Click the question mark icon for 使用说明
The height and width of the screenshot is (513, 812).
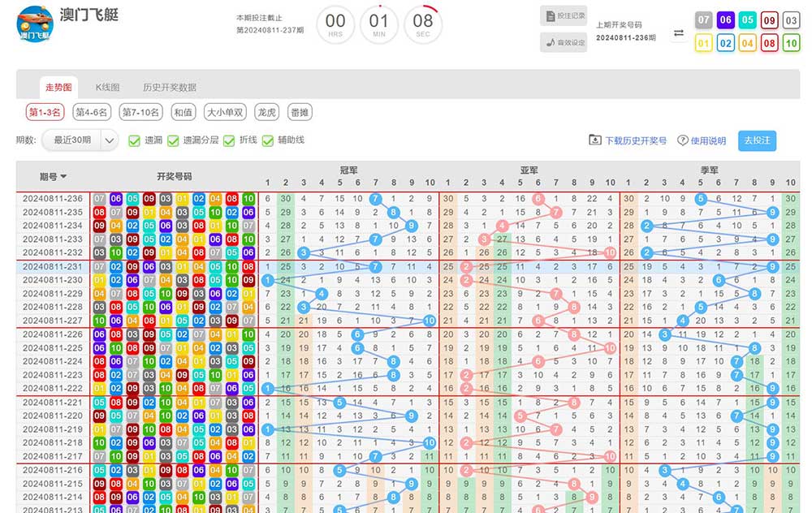683,140
